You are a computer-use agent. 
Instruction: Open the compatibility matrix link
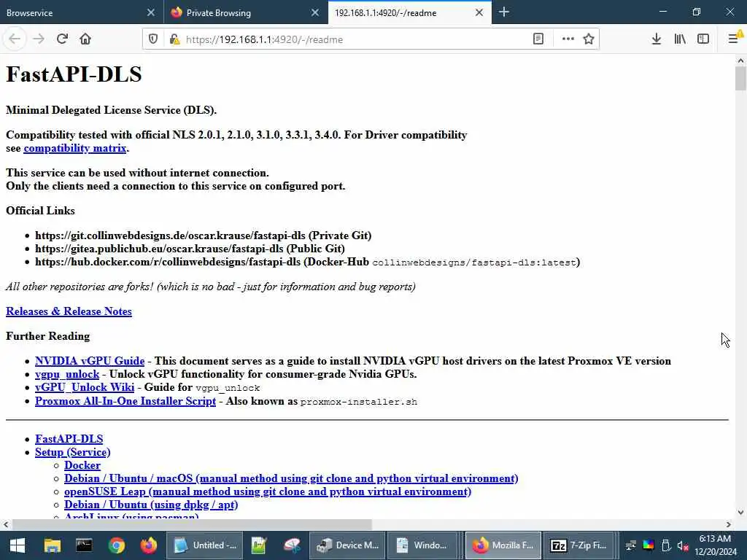tap(75, 148)
